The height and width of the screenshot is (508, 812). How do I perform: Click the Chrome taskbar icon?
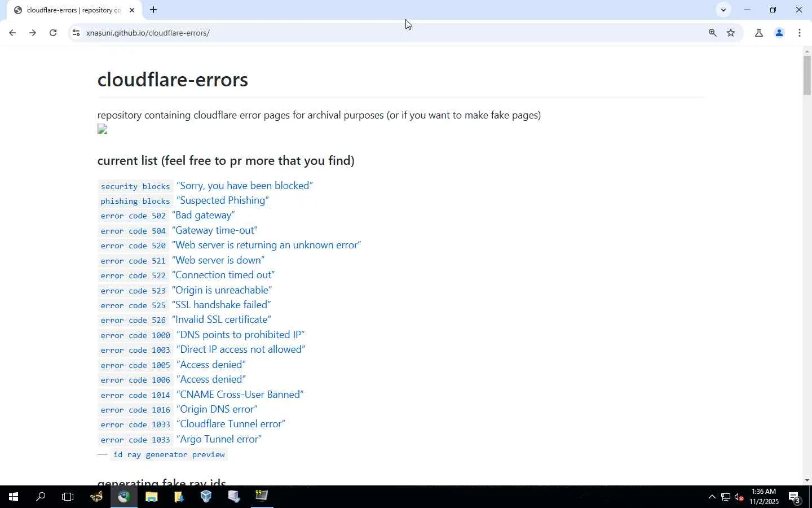click(123, 497)
